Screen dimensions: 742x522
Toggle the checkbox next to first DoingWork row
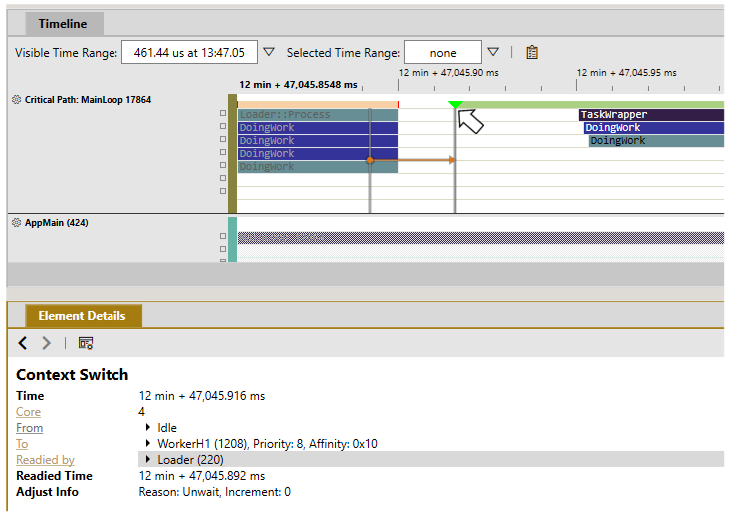[223, 126]
